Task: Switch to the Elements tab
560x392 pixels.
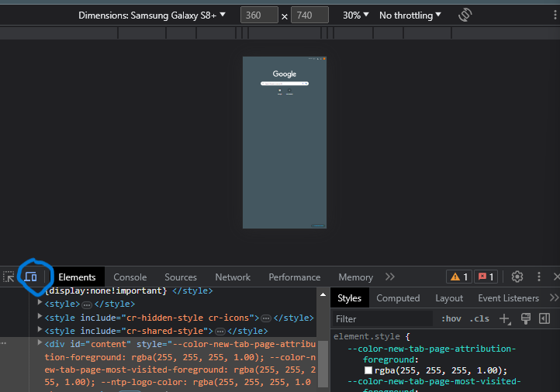Action: tap(77, 277)
